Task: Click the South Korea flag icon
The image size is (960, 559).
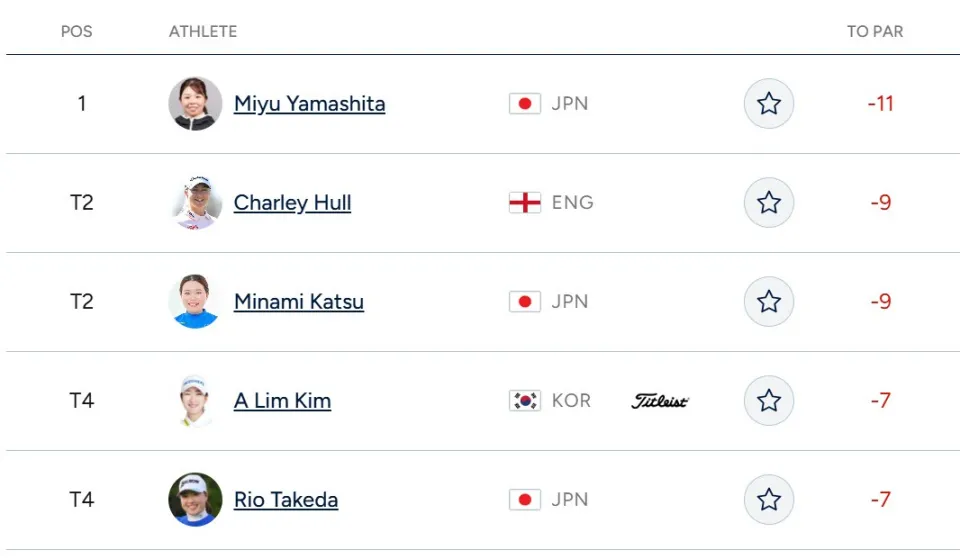Action: 525,400
